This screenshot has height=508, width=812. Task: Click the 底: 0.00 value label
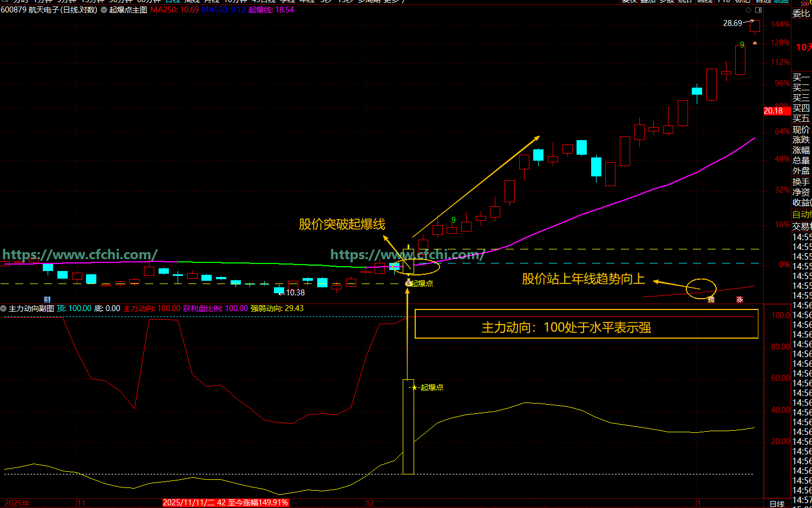tap(107, 308)
